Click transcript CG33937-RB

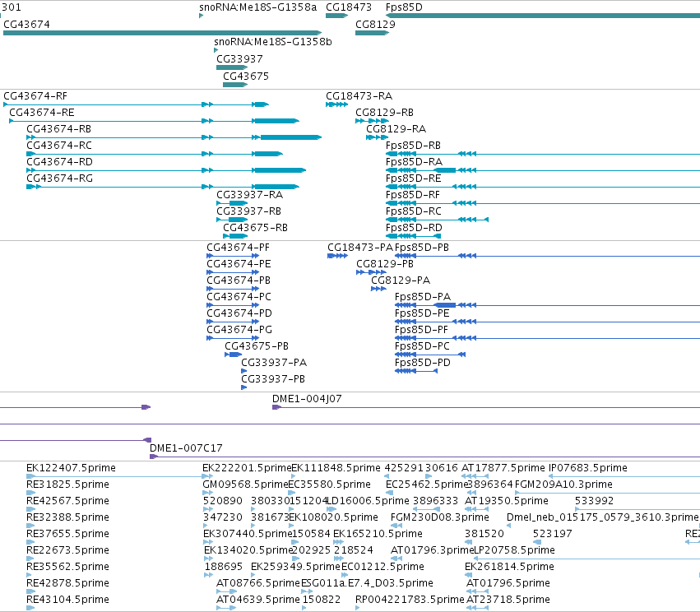232,220
